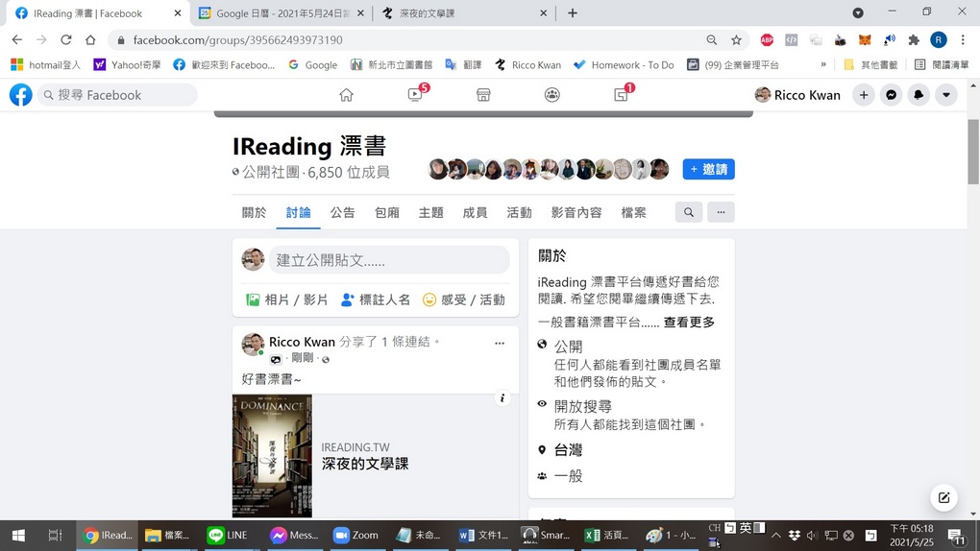Expand hidden bookmarks chevron

[x=823, y=64]
